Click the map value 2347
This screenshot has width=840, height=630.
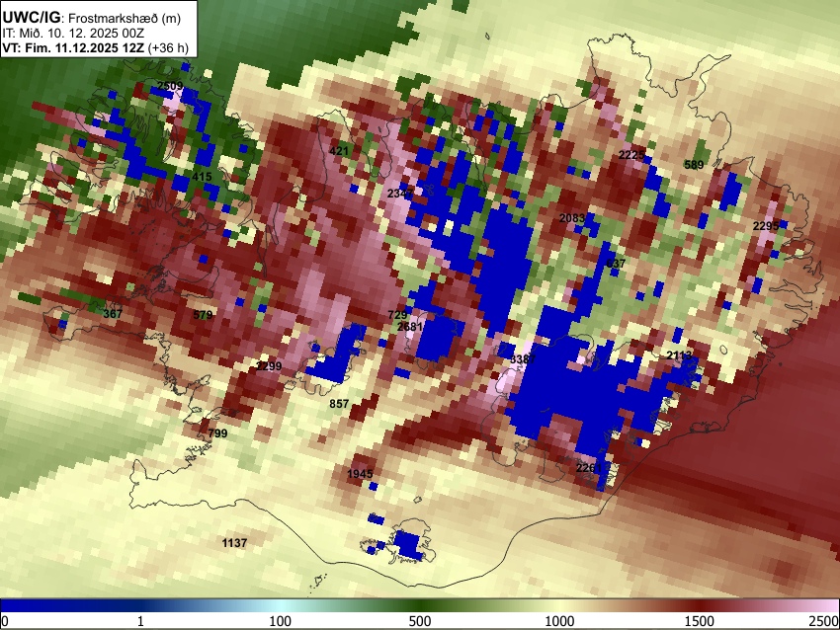(400, 194)
